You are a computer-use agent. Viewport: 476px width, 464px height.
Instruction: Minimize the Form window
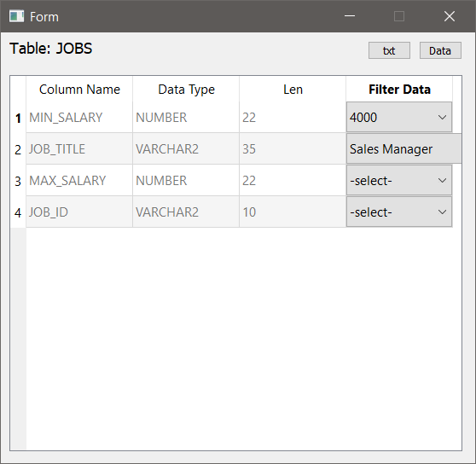tap(350, 16)
